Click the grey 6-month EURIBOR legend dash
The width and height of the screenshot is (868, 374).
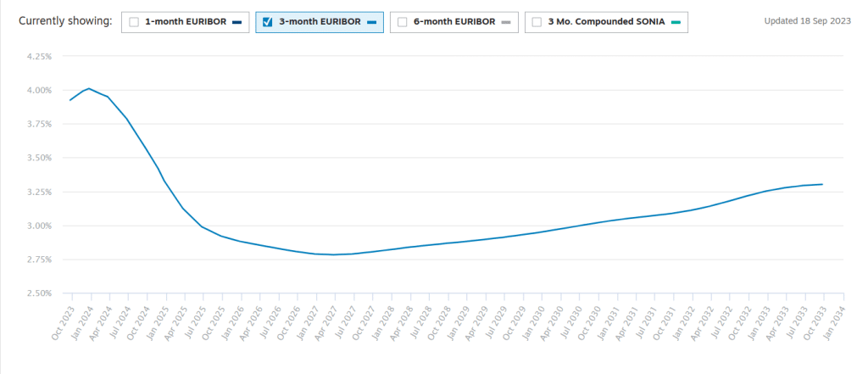point(505,22)
